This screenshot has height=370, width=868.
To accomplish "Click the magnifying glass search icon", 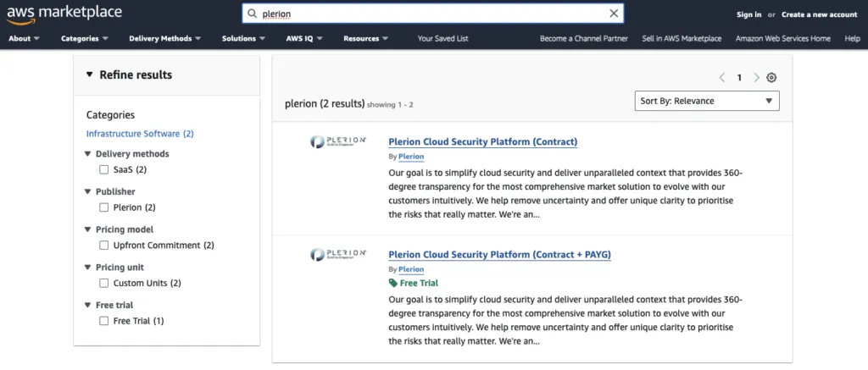I will [x=252, y=14].
